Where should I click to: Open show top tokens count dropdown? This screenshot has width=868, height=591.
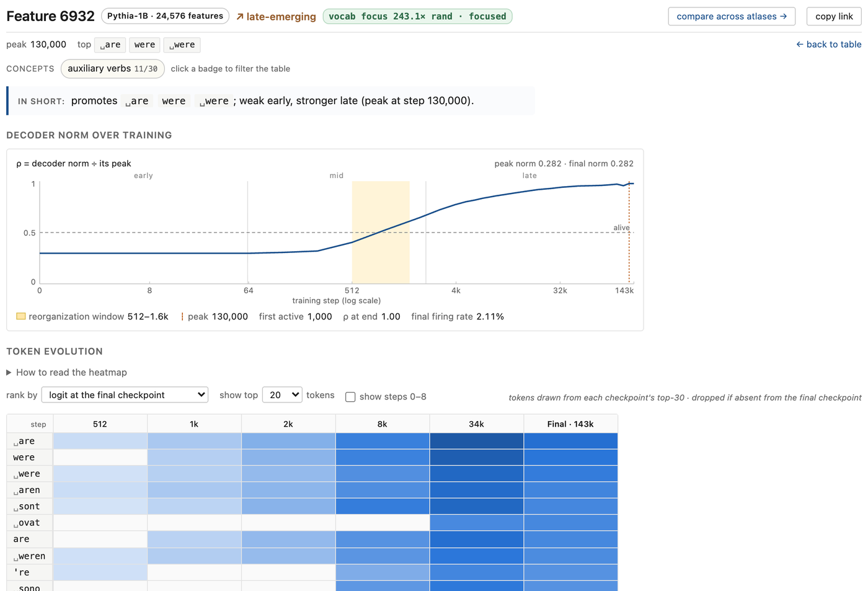pyautogui.click(x=282, y=395)
